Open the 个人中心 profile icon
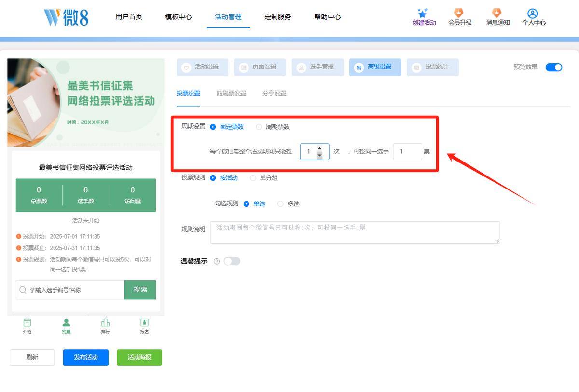The height and width of the screenshot is (392, 579). point(533,14)
